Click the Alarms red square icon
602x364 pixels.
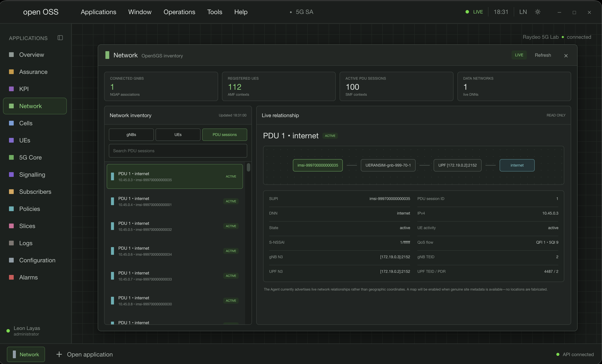point(11,277)
